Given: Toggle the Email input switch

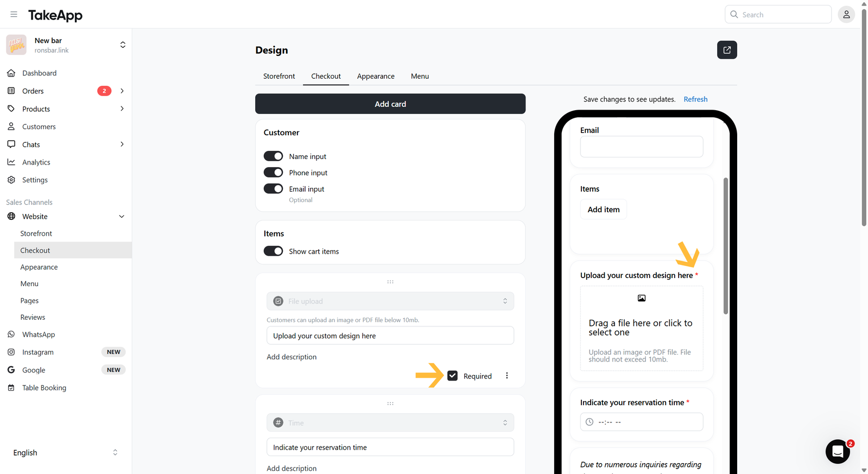Looking at the screenshot, I should [274, 189].
